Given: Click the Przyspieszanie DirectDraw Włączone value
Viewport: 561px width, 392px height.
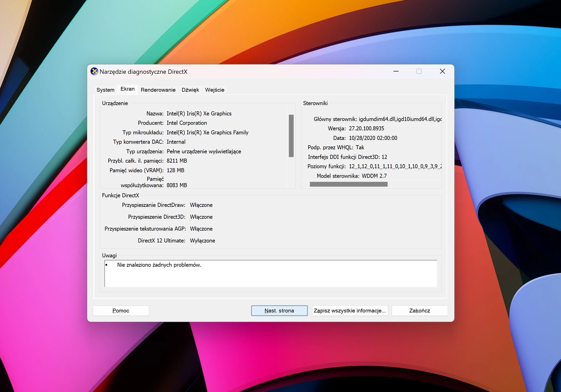Looking at the screenshot, I should pos(201,205).
